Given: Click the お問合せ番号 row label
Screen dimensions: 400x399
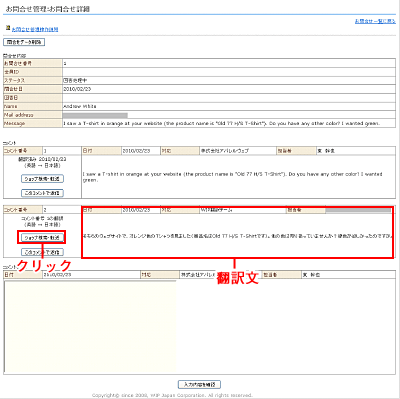Looking at the screenshot, I should pyautogui.click(x=33, y=63).
